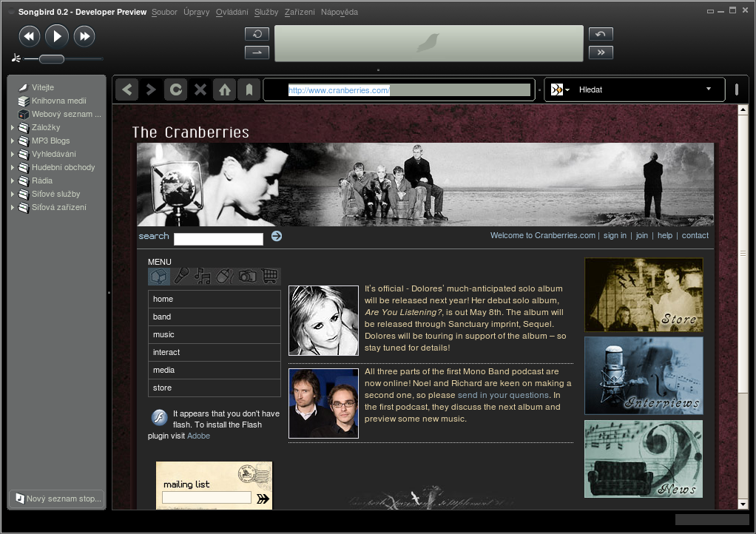Click the sign in link
Image resolution: width=756 pixels, height=534 pixels.
(x=615, y=235)
